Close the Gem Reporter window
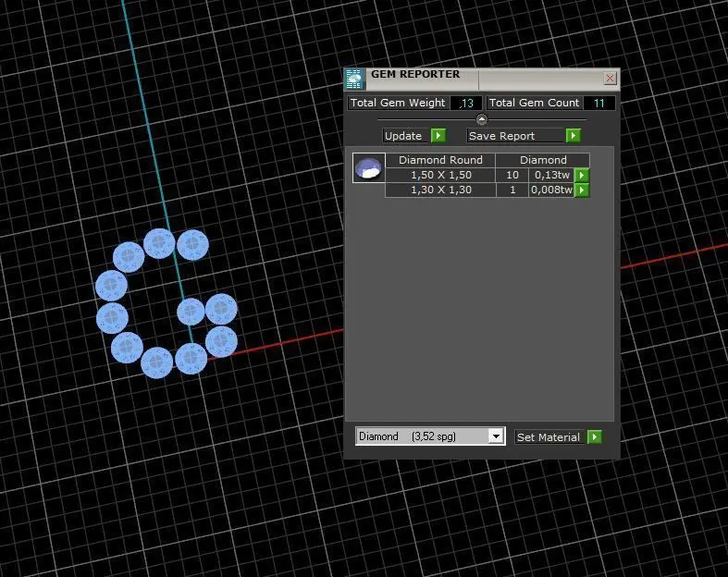This screenshot has height=577, width=728. click(610, 78)
